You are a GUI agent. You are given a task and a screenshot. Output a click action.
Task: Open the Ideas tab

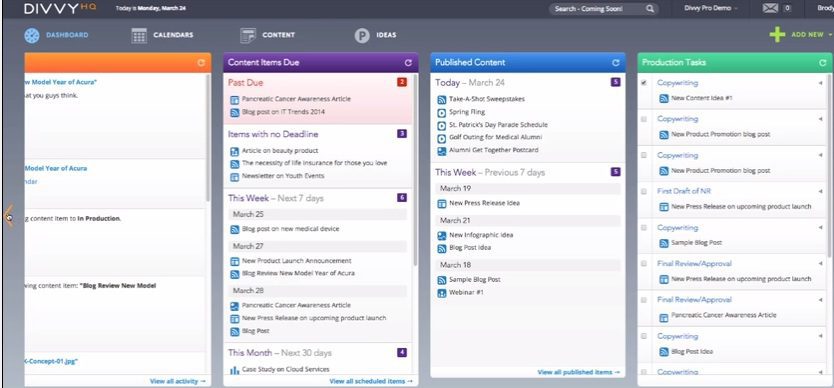(x=376, y=36)
